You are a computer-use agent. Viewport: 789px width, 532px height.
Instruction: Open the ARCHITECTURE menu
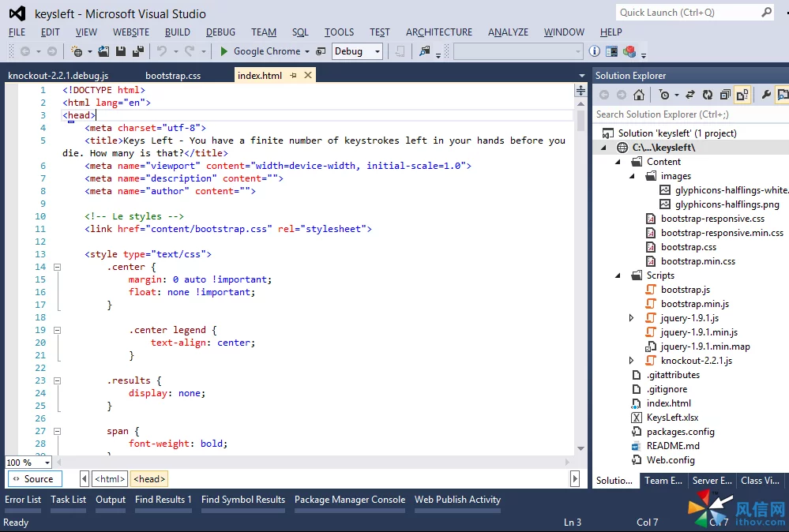pos(439,32)
